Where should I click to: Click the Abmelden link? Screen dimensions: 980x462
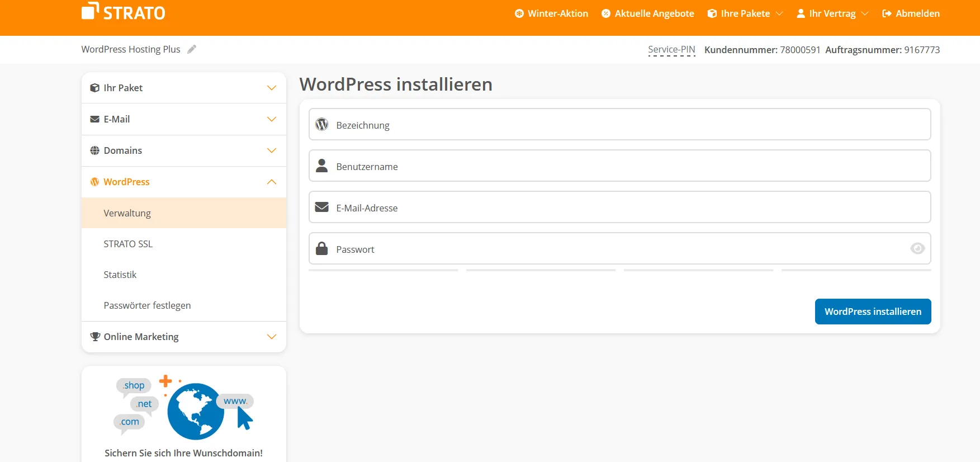[911, 13]
